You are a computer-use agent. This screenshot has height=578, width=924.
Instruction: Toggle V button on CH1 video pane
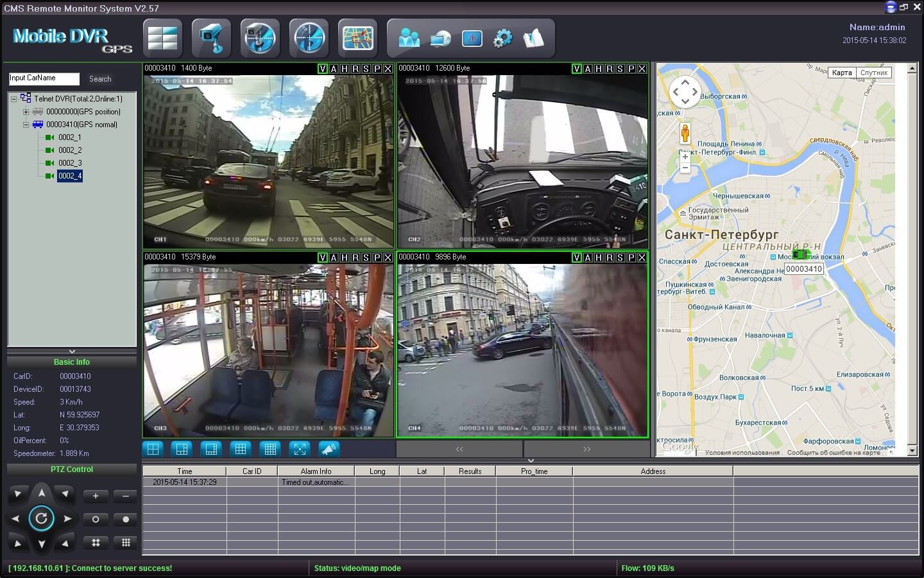click(x=323, y=69)
